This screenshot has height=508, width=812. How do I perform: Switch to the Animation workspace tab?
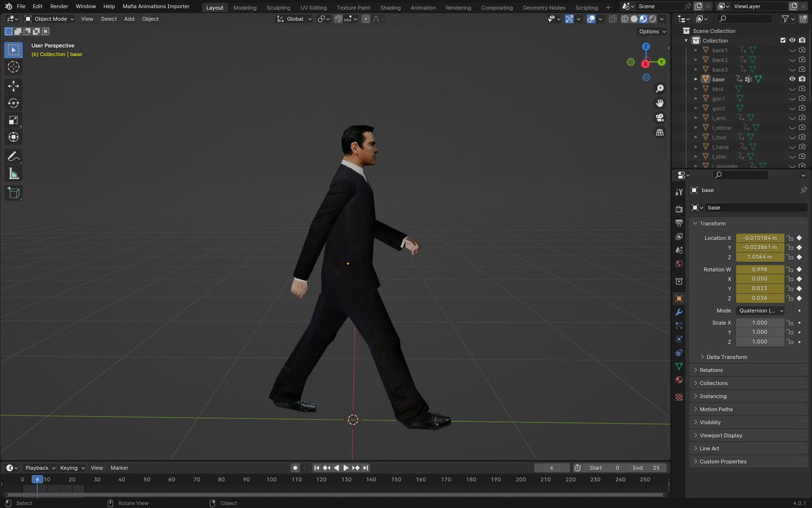[423, 8]
